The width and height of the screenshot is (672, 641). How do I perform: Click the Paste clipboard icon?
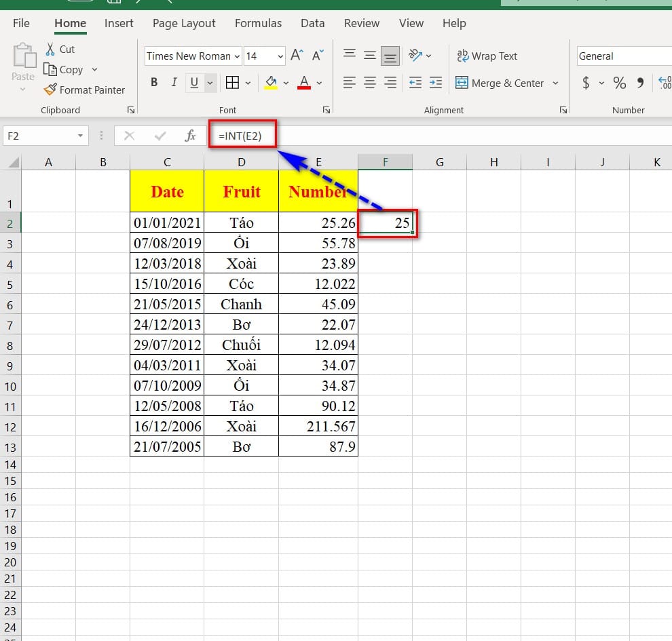click(x=24, y=55)
